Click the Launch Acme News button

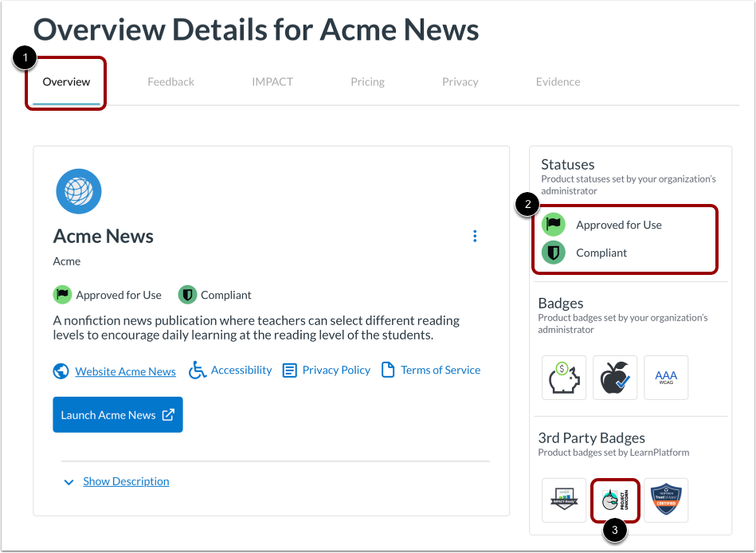[x=118, y=414]
